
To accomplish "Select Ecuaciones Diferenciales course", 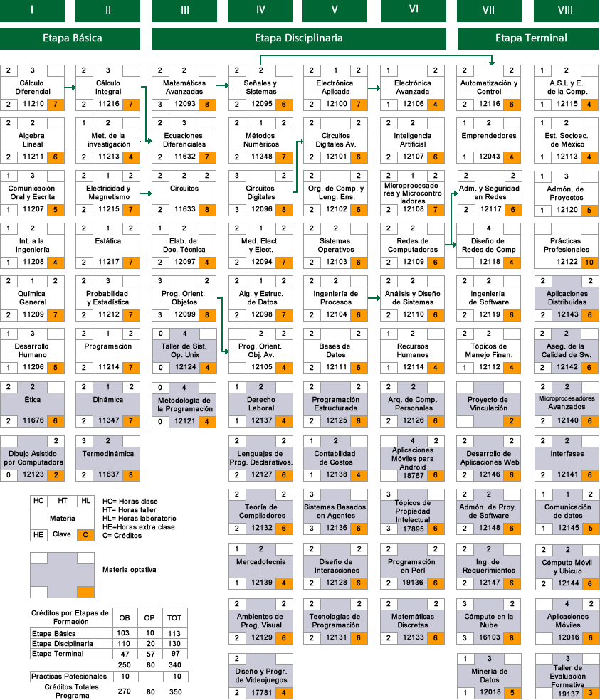I will (x=184, y=141).
